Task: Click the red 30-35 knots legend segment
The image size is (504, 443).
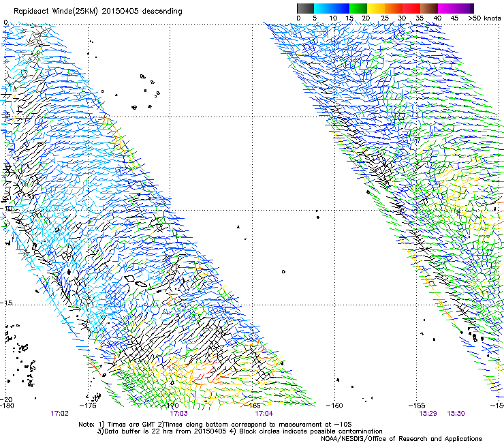Action: coord(411,8)
